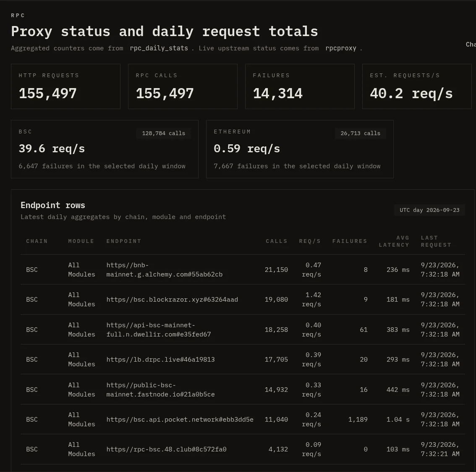The image size is (476, 472).
Task: Click the 18,258 calls cell
Action: 276,330
